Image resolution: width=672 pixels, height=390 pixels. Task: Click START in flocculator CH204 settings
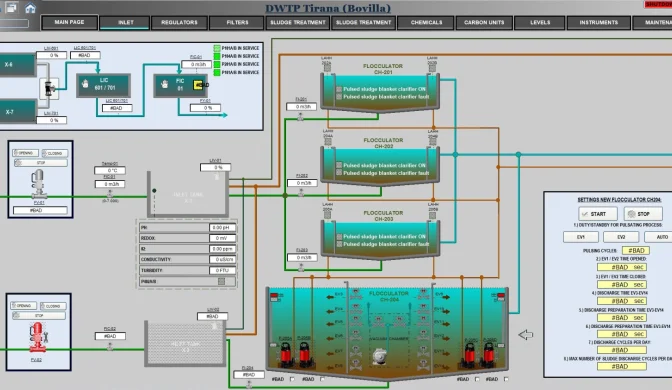(x=598, y=214)
